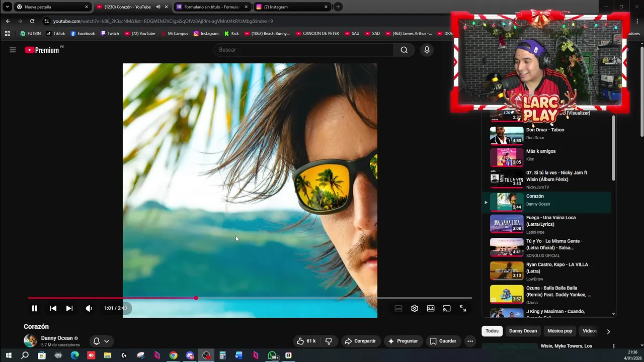This screenshot has width=644, height=362.
Task: Click into the Buscar search field
Action: [x=304, y=50]
